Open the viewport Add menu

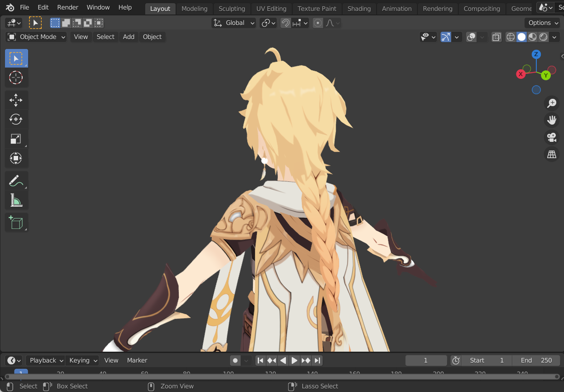128,37
